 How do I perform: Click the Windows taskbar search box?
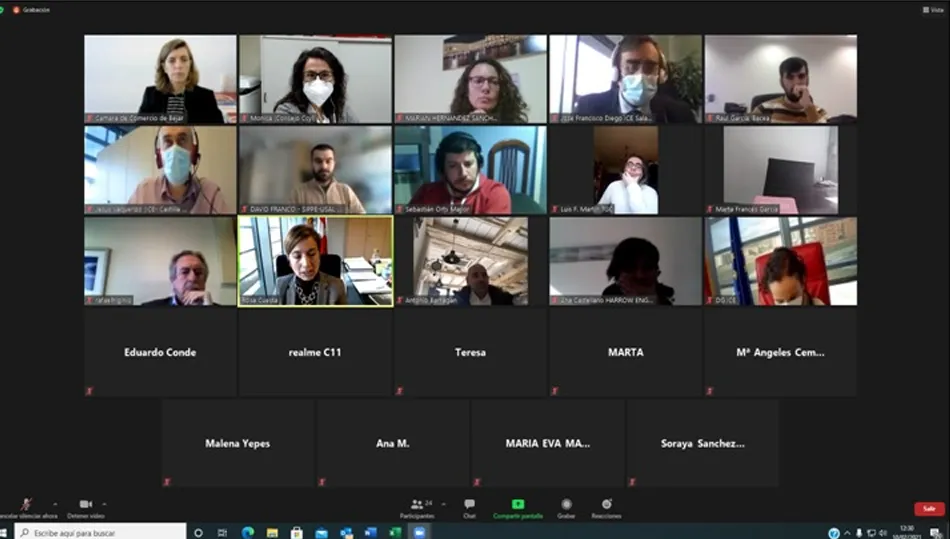point(100,532)
